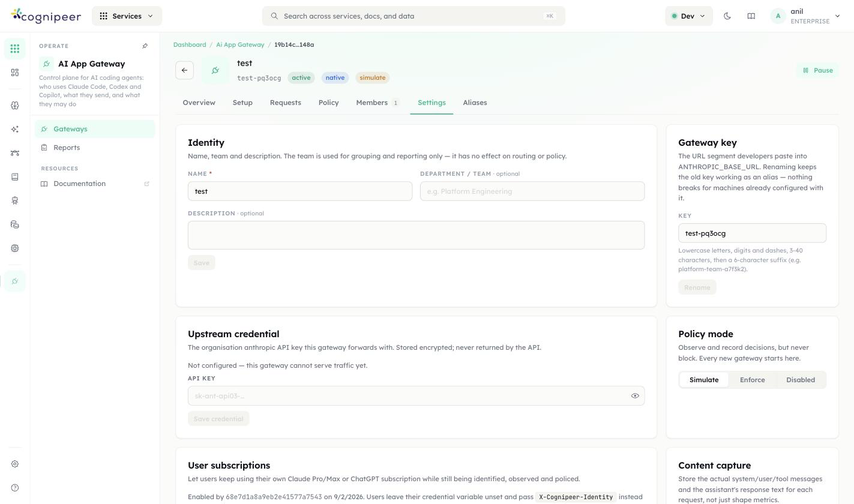Viewport: 854px width, 504px height.
Task: Select Enforce policy mode
Action: tap(752, 380)
